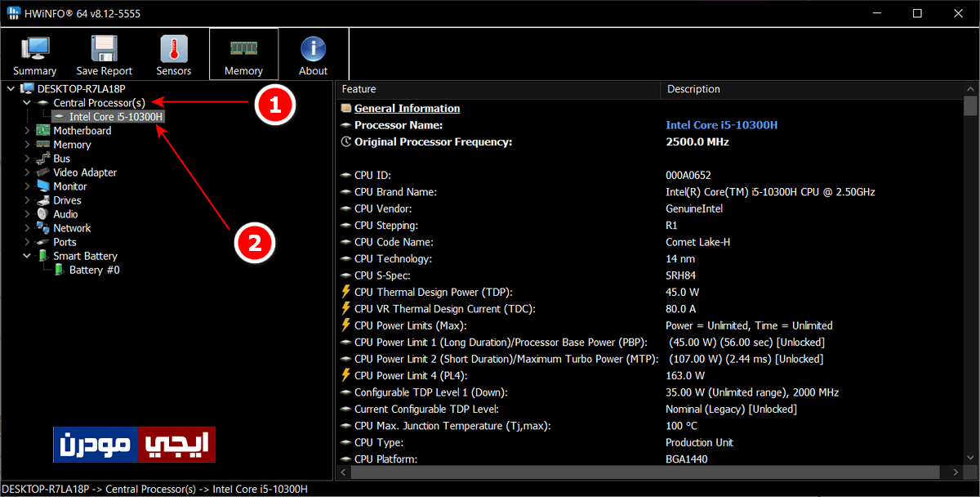Image resolution: width=980 pixels, height=497 pixels.
Task: Click the Network icon in the tree
Action: click(x=43, y=228)
